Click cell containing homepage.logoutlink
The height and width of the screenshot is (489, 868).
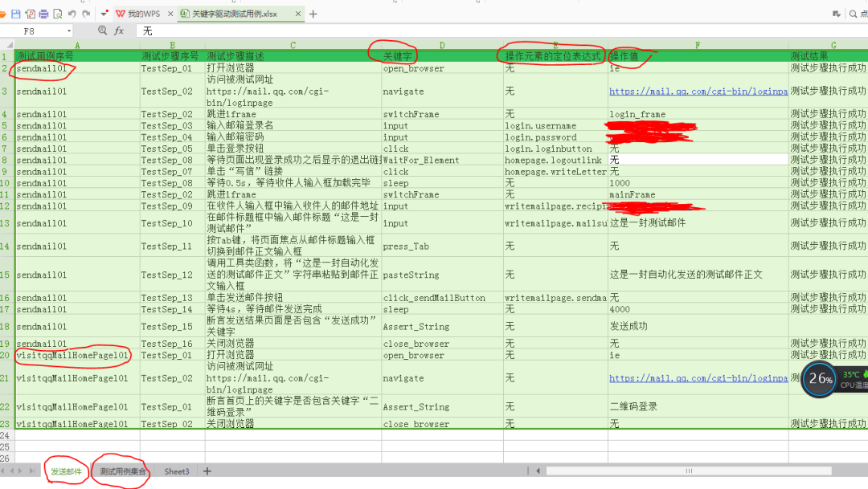(x=556, y=161)
